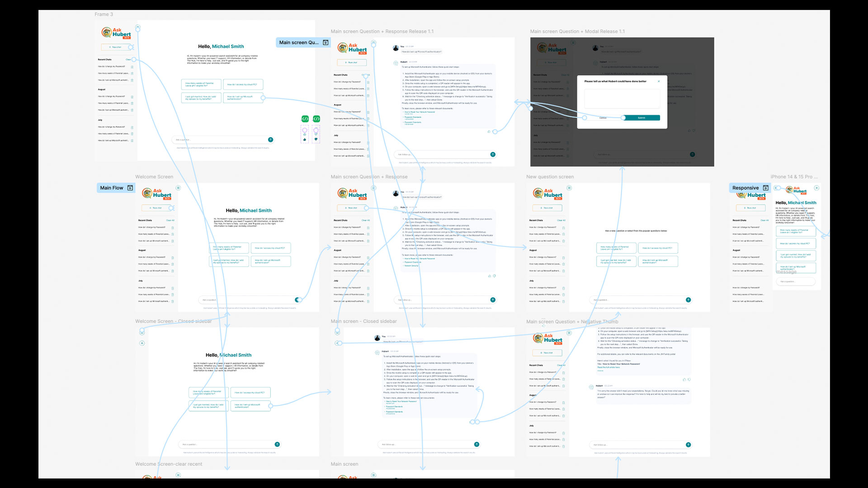Click New chat button in New question screen

click(x=547, y=208)
